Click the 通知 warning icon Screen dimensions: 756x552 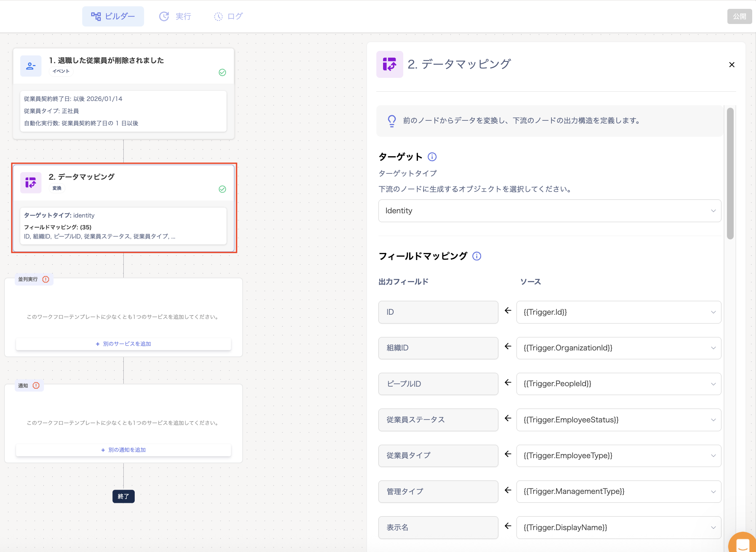[36, 385]
